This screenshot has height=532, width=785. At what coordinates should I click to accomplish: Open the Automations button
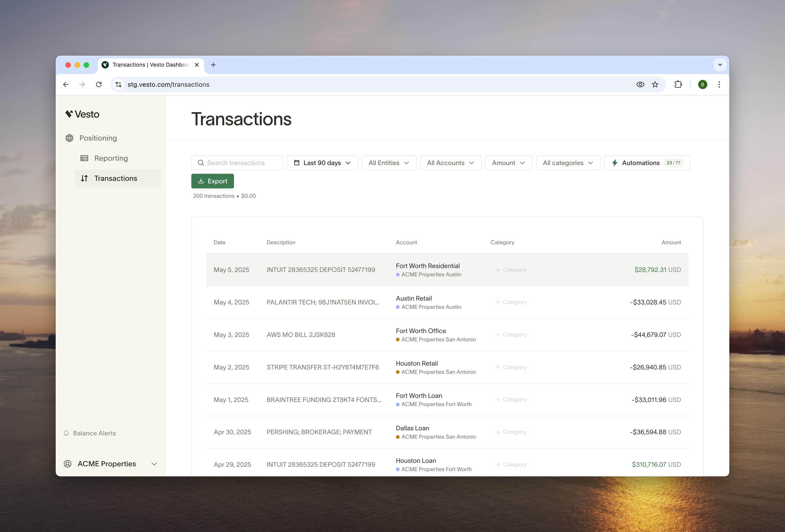pyautogui.click(x=647, y=163)
